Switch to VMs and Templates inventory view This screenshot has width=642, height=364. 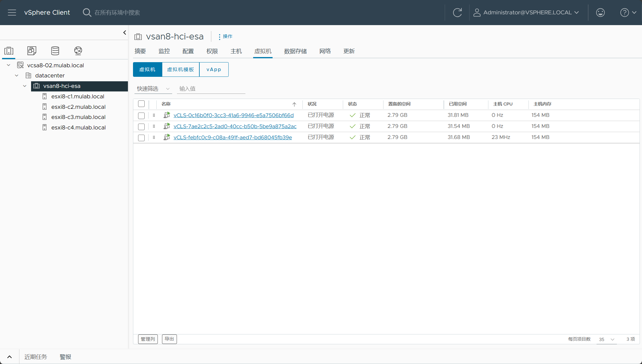(32, 51)
